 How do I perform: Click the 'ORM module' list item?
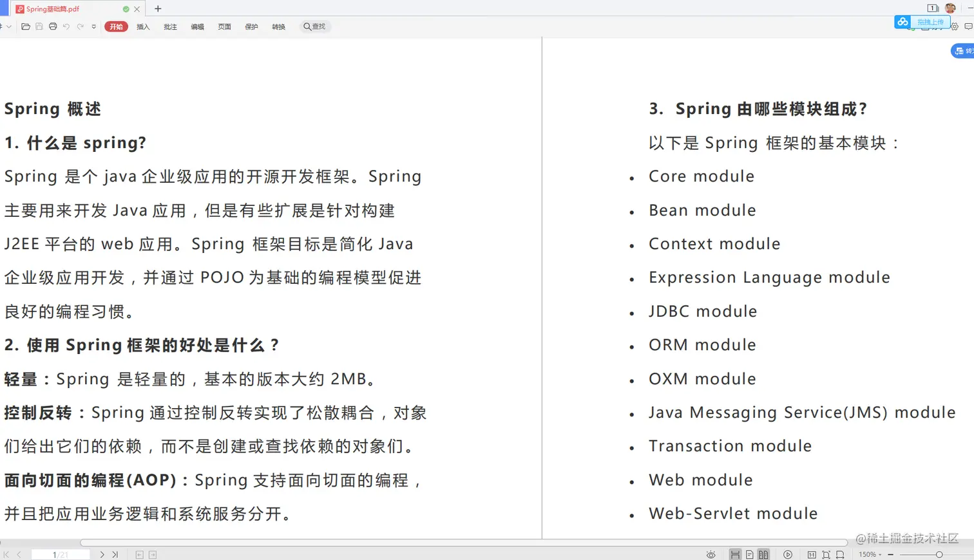pyautogui.click(x=702, y=345)
